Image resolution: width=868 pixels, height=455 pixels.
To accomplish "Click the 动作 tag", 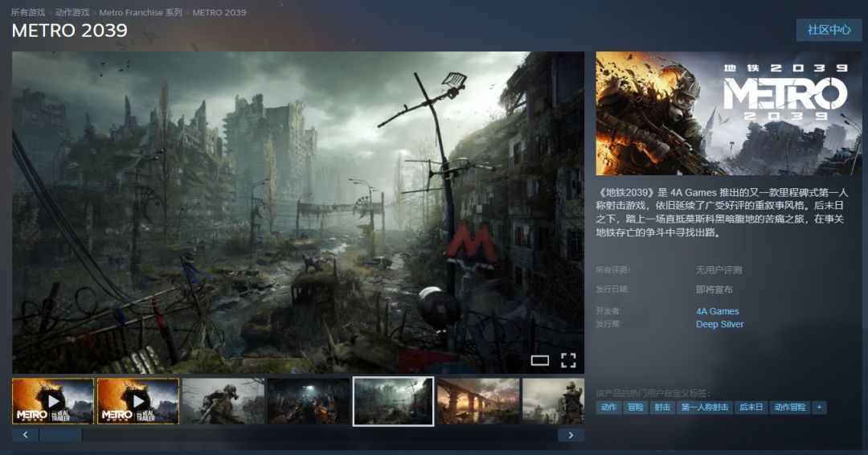I will tap(608, 408).
